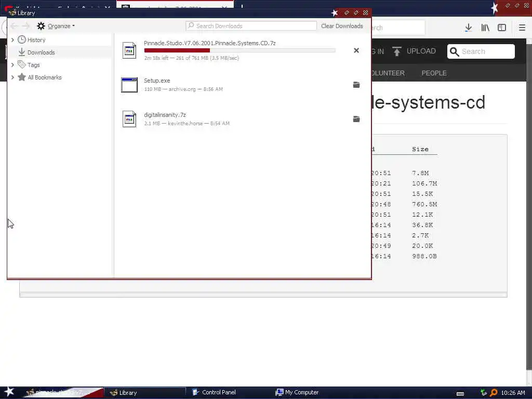Image resolution: width=532 pixels, height=399 pixels.
Task: Click the 106.7M size entry
Action: click(424, 183)
